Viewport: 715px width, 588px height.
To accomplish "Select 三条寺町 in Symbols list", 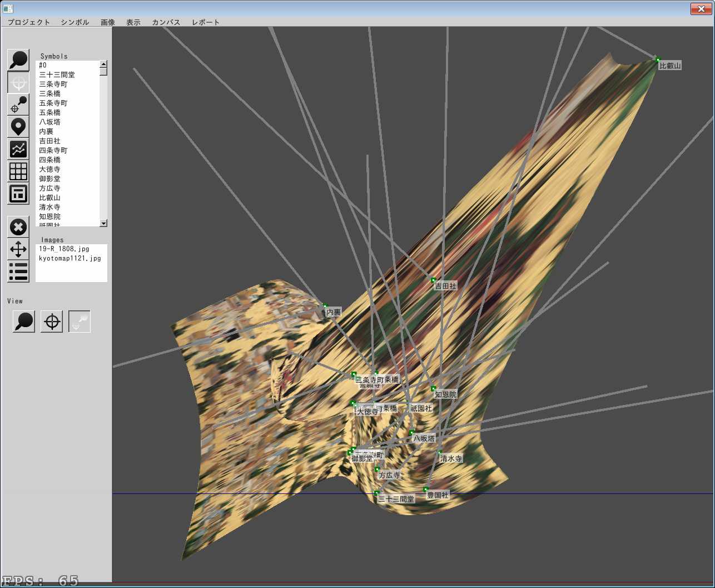I will coord(53,84).
